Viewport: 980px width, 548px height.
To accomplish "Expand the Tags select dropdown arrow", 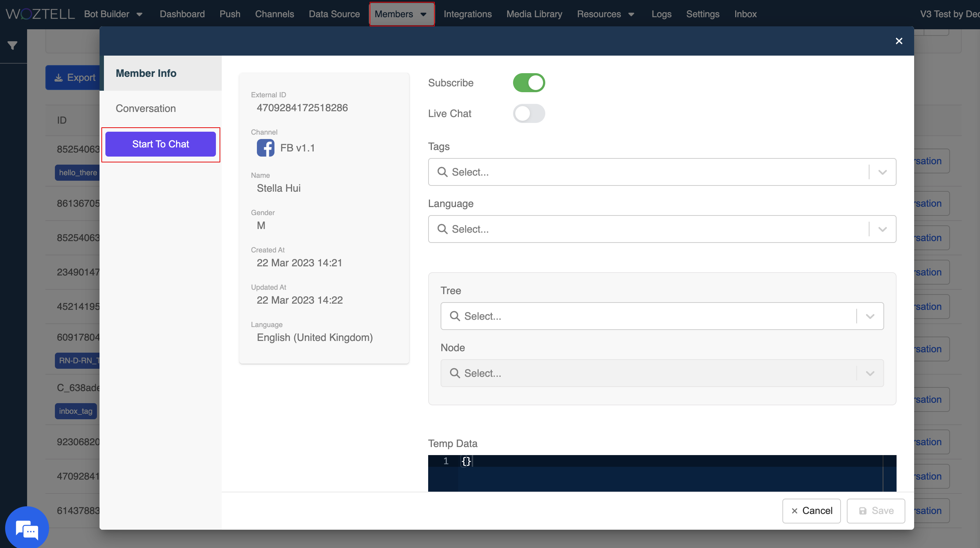I will click(882, 172).
